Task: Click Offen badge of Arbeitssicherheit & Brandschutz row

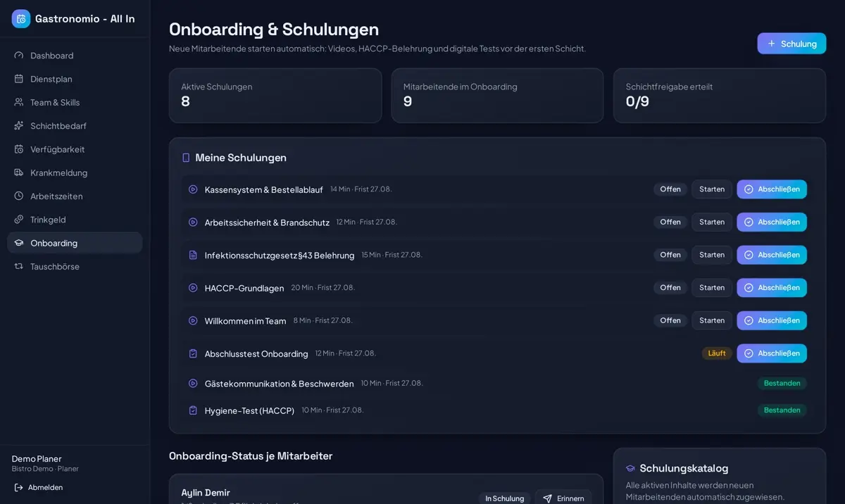Action: 670,222
